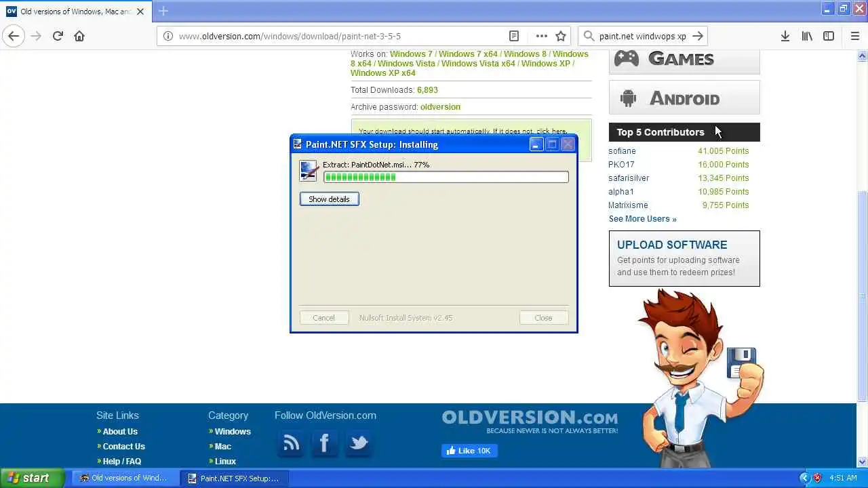Click Close in the installer dialog
The height and width of the screenshot is (488, 868).
(543, 318)
